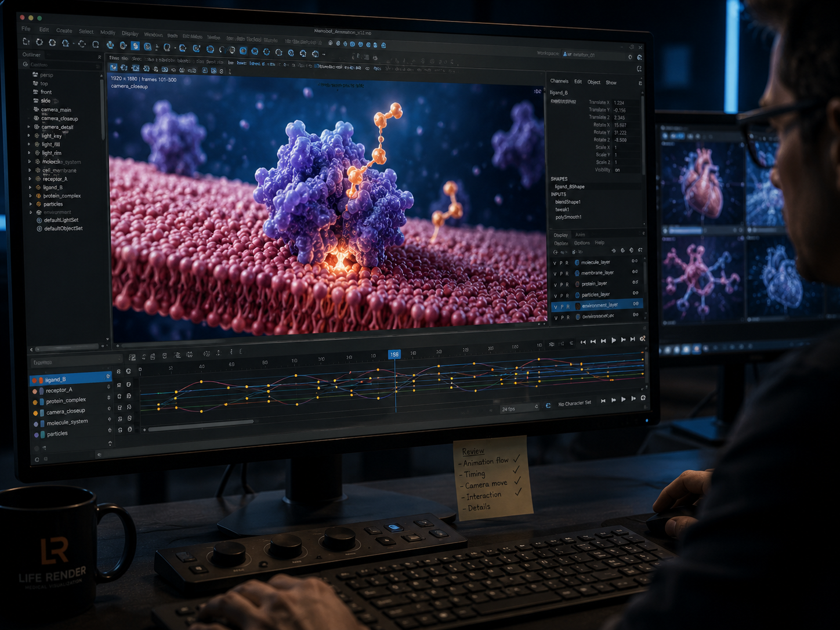
Task: Click the icon just left of No Character Set
Action: click(x=548, y=405)
